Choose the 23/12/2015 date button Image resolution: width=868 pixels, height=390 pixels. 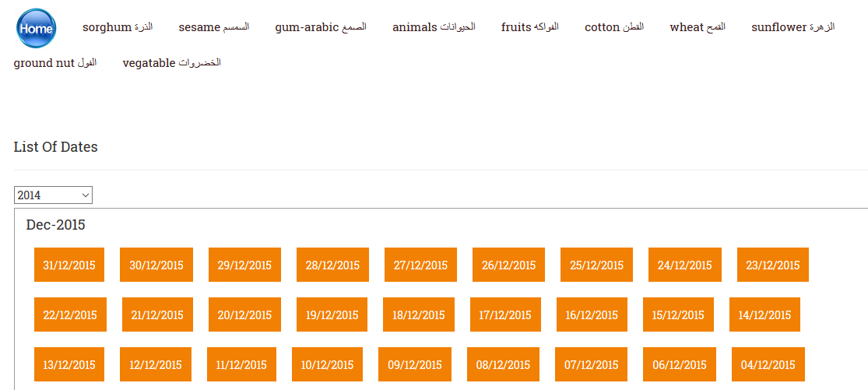click(x=773, y=265)
